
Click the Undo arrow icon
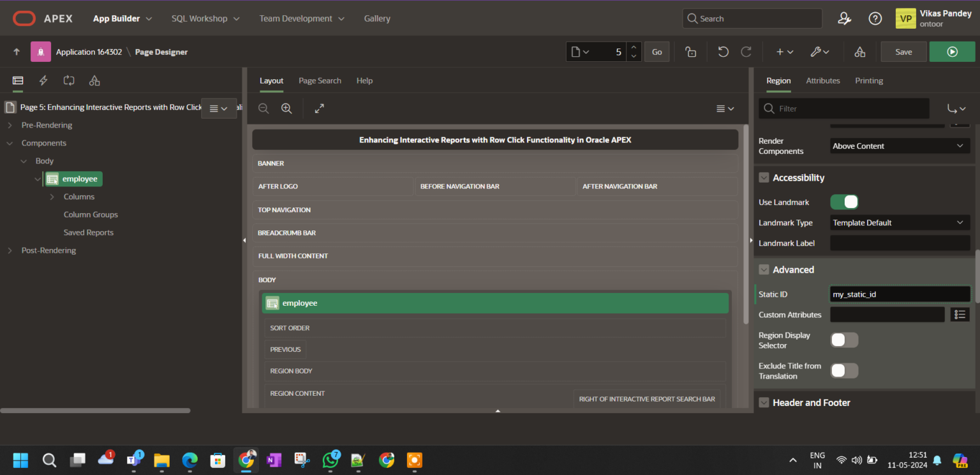[723, 52]
